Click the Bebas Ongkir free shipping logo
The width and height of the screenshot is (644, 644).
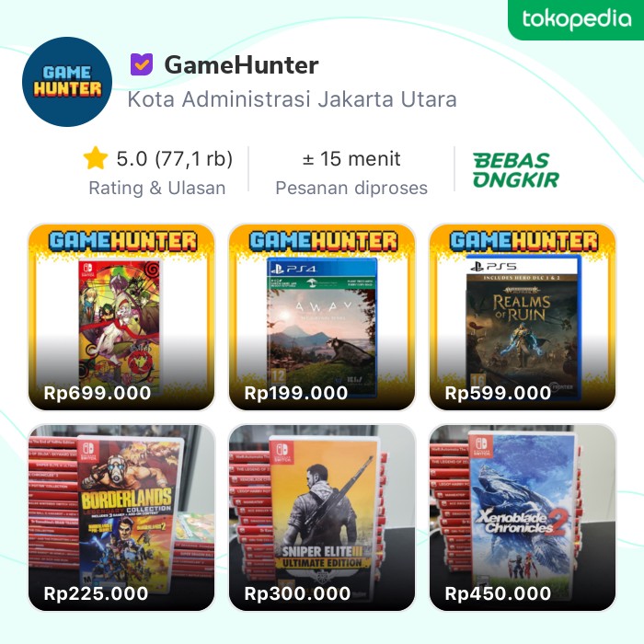pyautogui.click(x=516, y=170)
